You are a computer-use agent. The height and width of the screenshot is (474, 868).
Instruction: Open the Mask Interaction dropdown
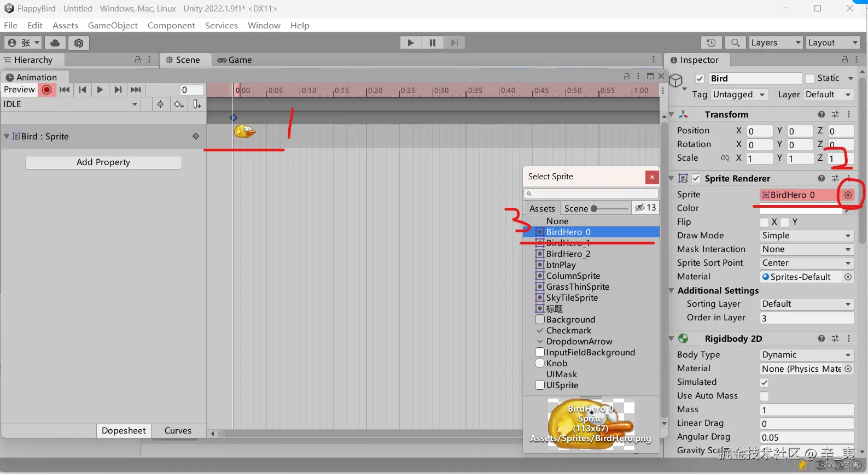[x=807, y=249]
